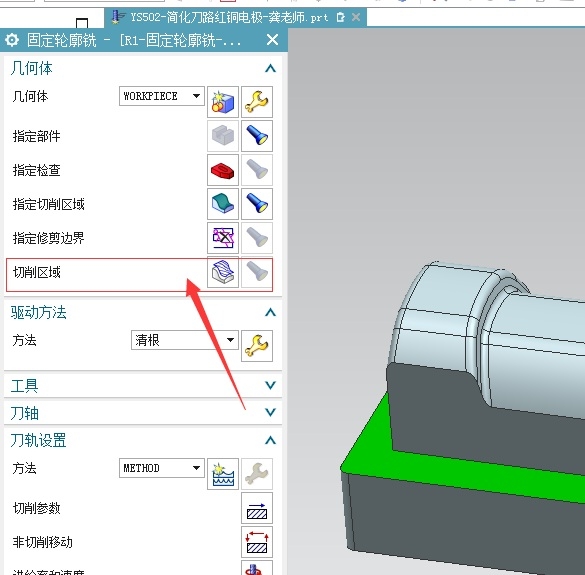
Task: Open the 方法 清根 drive method dropdown
Action: pos(185,340)
